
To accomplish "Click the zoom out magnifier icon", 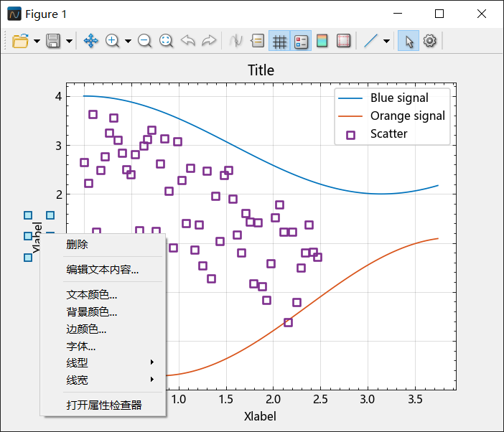I will click(x=144, y=41).
